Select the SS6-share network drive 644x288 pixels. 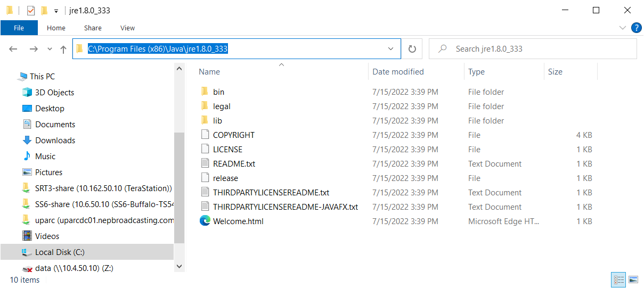[105, 204]
